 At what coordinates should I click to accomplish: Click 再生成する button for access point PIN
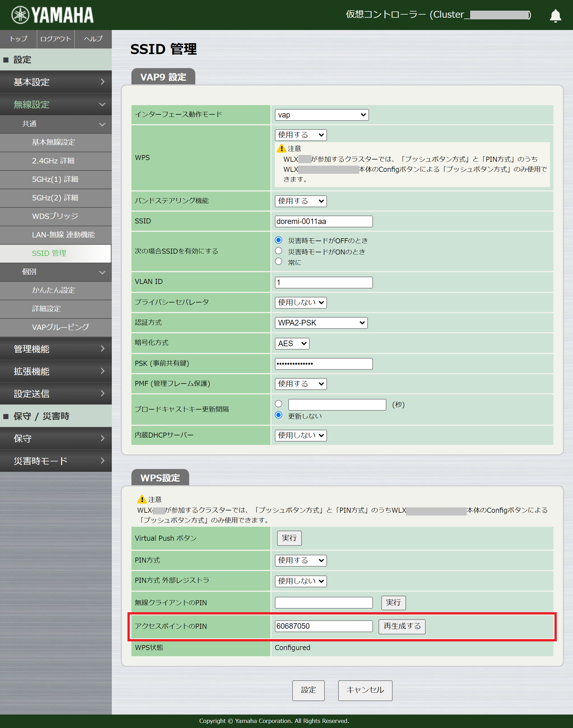click(402, 626)
